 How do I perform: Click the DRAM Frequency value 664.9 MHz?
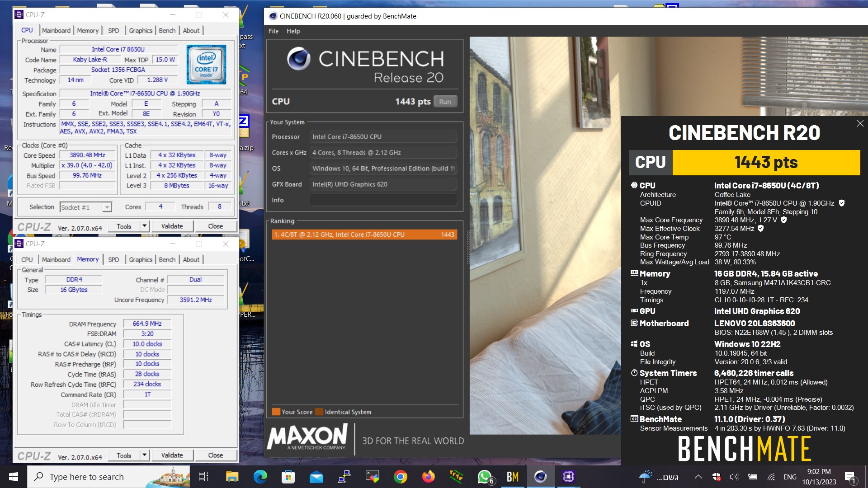147,324
